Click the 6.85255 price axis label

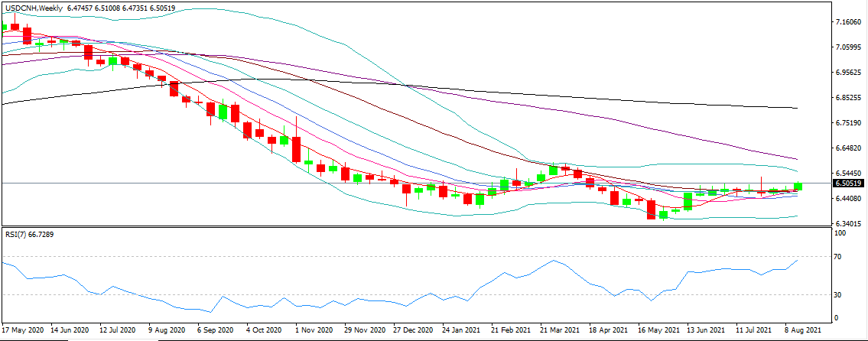850,97
